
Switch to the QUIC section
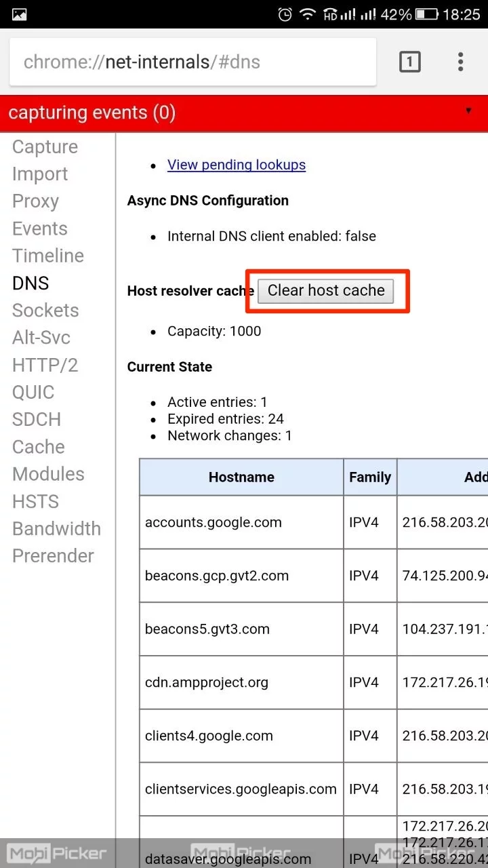33,392
